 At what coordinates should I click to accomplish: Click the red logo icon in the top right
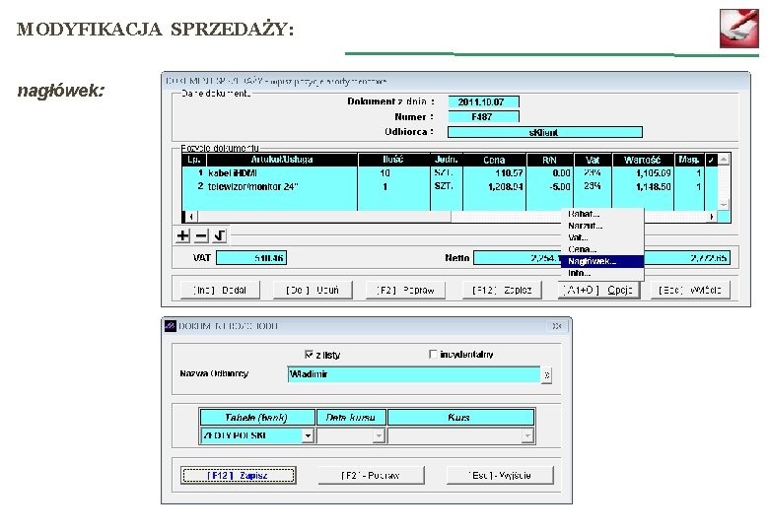click(739, 28)
